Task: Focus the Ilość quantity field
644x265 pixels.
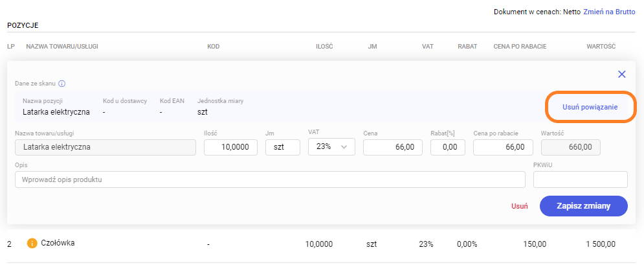Action: (231, 147)
